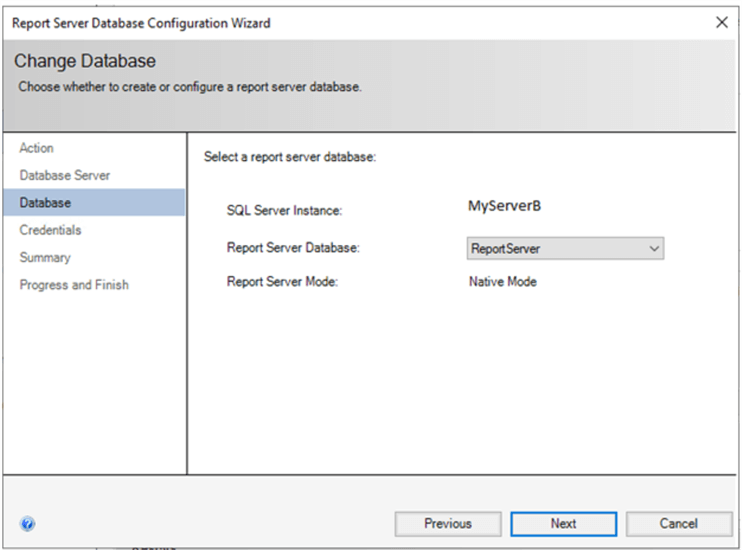Click the wizard window title bar text
This screenshot has height=550, width=742.
[141, 22]
